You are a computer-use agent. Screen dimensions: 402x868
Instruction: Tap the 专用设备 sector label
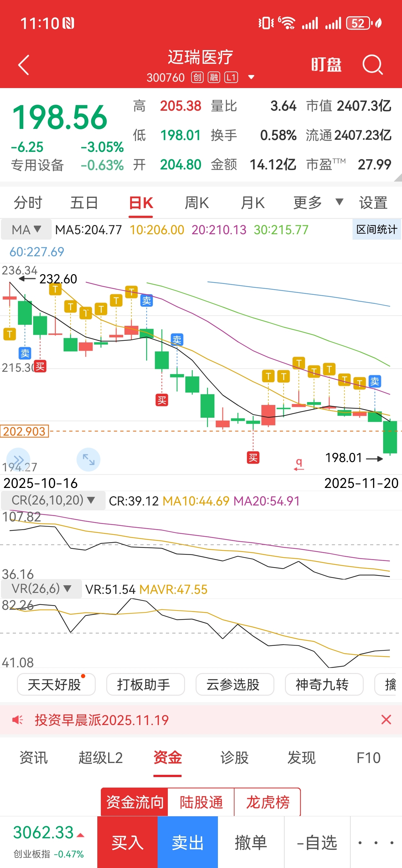(x=37, y=165)
